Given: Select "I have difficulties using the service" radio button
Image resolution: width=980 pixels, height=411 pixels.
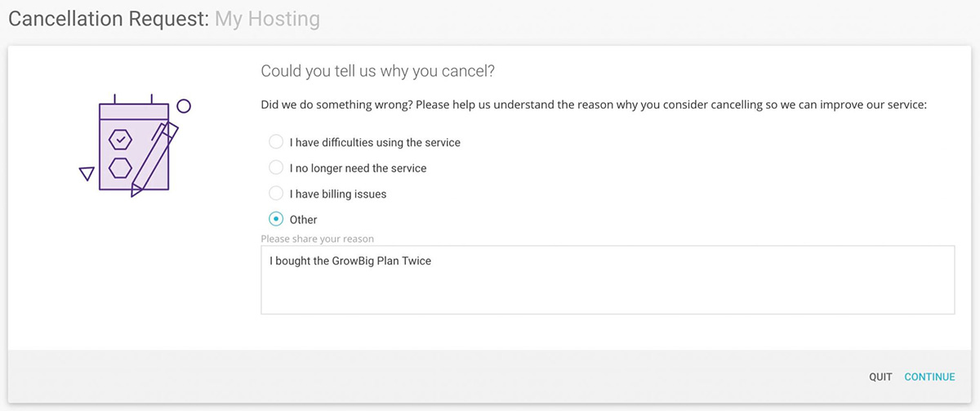Looking at the screenshot, I should tap(276, 142).
